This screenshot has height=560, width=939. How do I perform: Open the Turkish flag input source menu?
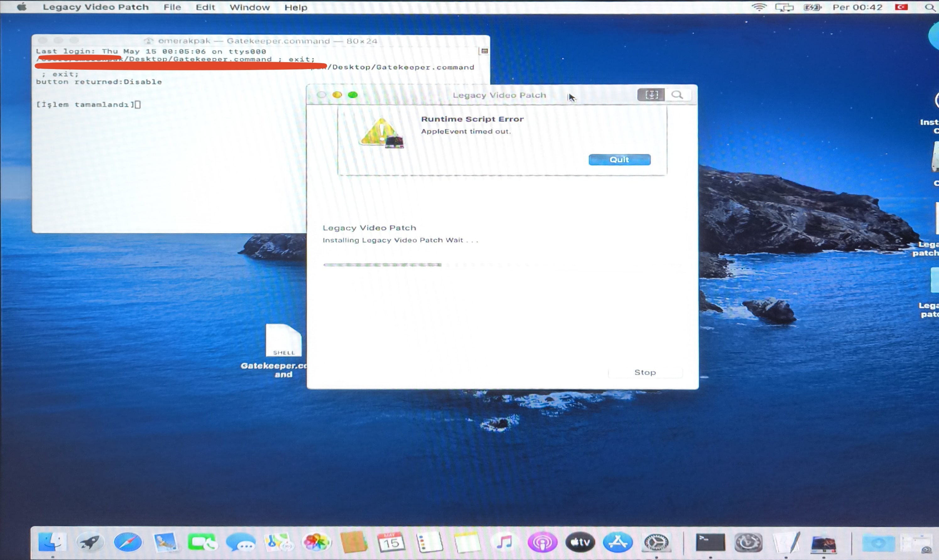(901, 7)
